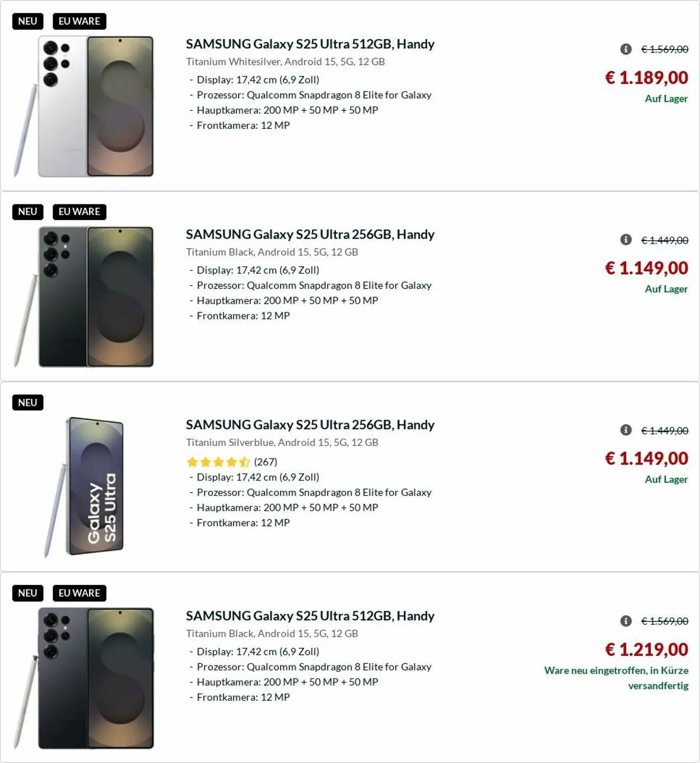Screen dimensions: 700x763
Task: Click the EU WARE badge on the Whitesilver phone
Action: tap(79, 21)
